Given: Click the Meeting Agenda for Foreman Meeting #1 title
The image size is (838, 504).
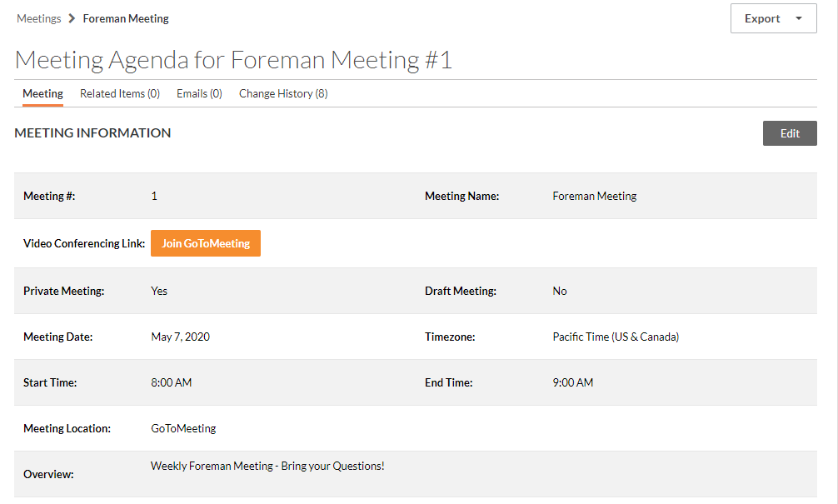Looking at the screenshot, I should click(233, 60).
